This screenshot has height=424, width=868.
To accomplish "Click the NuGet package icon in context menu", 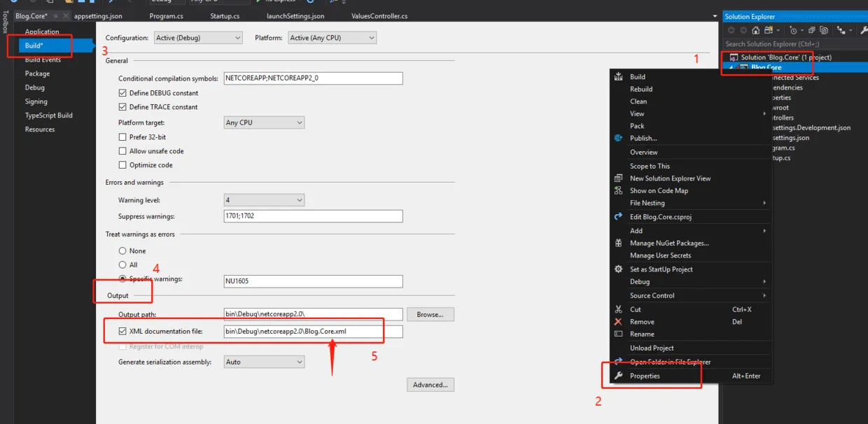I will [x=618, y=243].
